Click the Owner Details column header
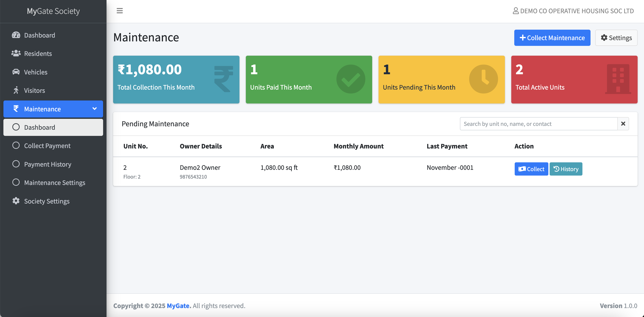The height and width of the screenshot is (317, 644). 201,146
